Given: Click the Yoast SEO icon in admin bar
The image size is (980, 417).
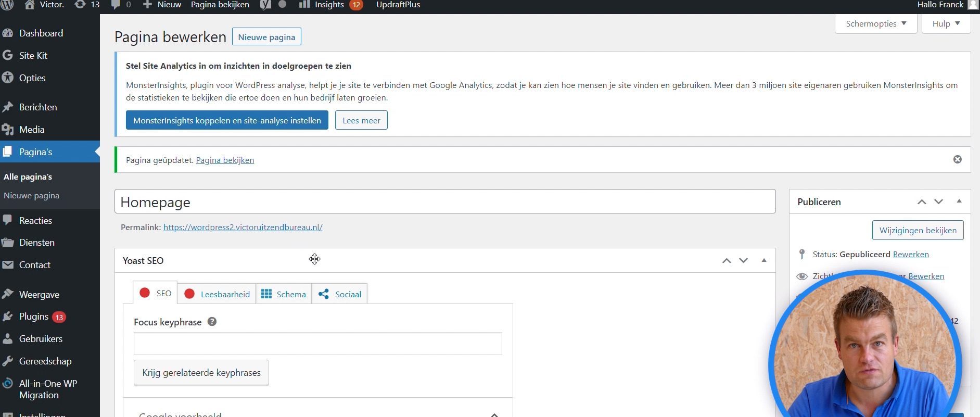Looking at the screenshot, I should [x=265, y=5].
